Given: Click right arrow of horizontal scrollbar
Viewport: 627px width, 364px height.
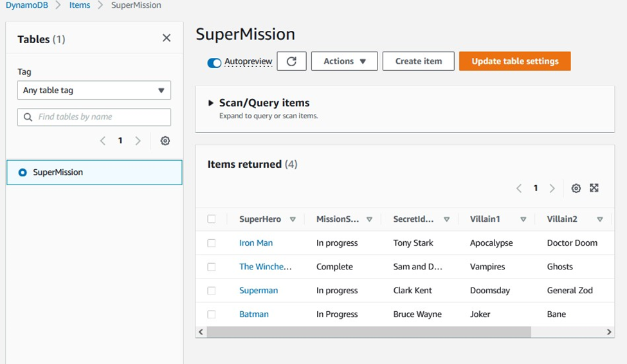Looking at the screenshot, I should [609, 332].
